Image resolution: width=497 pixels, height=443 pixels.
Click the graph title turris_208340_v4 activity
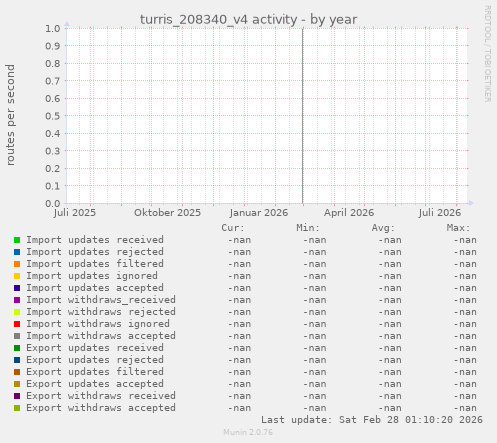click(248, 19)
